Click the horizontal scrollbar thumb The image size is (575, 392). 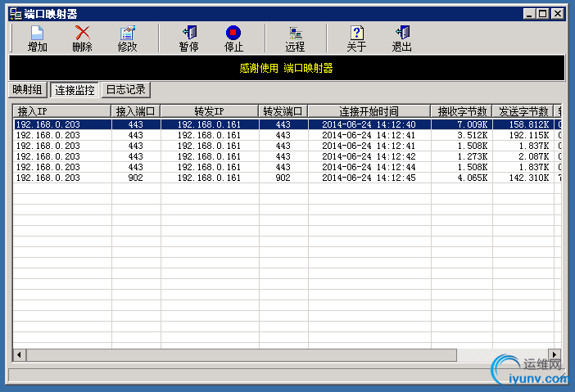pos(242,354)
